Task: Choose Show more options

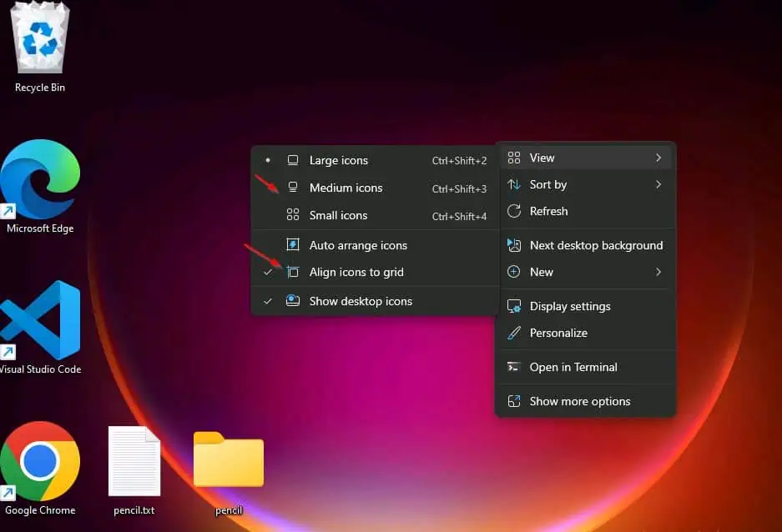Action: (x=586, y=401)
